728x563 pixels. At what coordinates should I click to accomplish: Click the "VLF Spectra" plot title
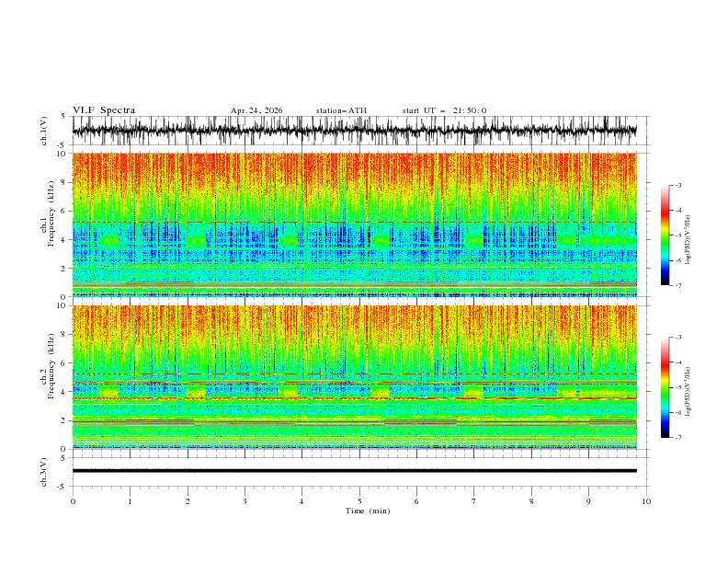[104, 110]
